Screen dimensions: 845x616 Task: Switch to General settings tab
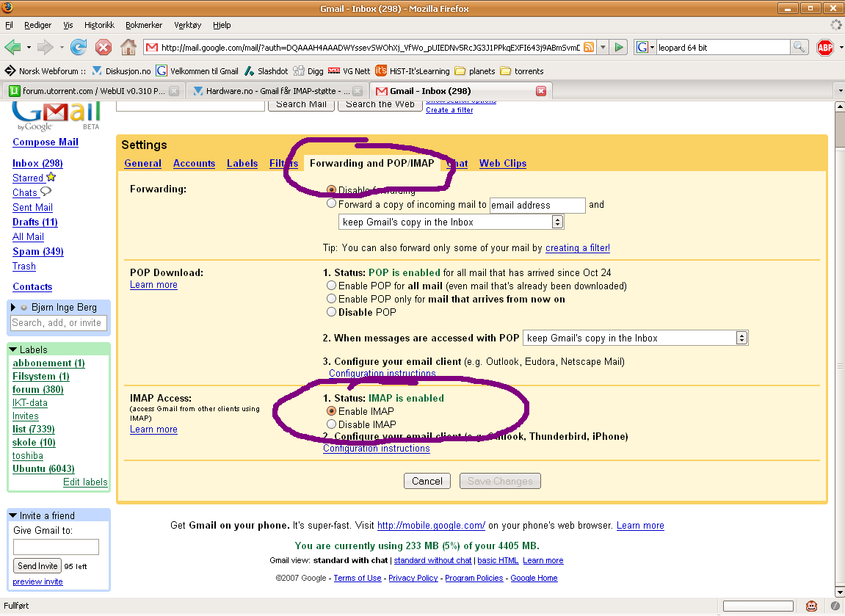point(143,163)
